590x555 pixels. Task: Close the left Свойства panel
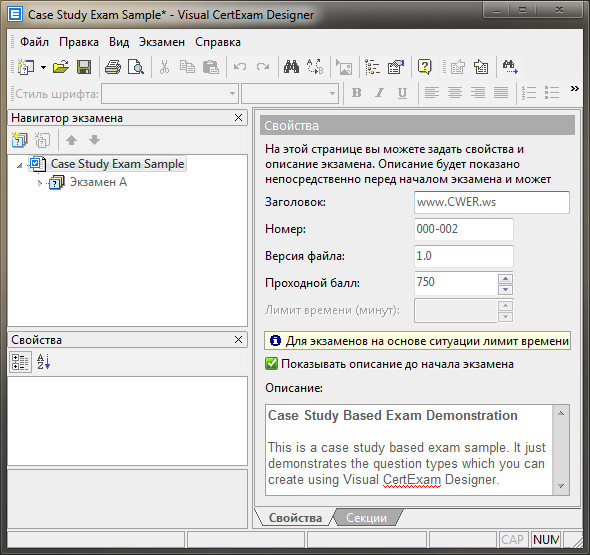click(x=238, y=340)
